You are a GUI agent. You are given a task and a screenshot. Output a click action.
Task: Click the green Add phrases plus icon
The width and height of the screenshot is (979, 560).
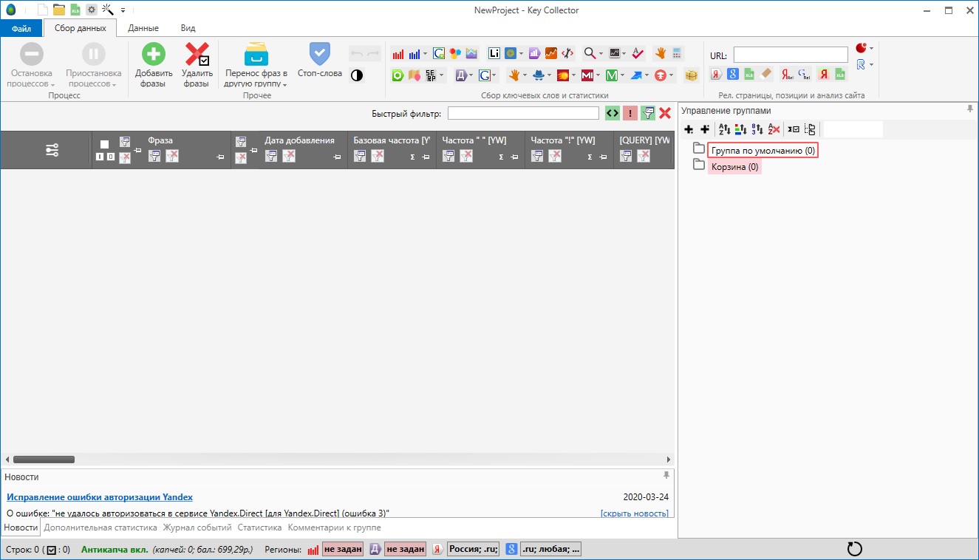(x=154, y=54)
